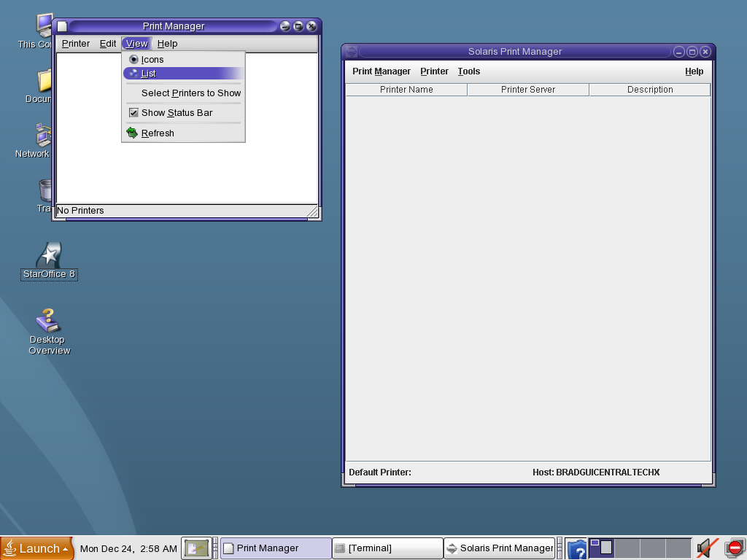Select the second workspace in the switcher

(627, 548)
